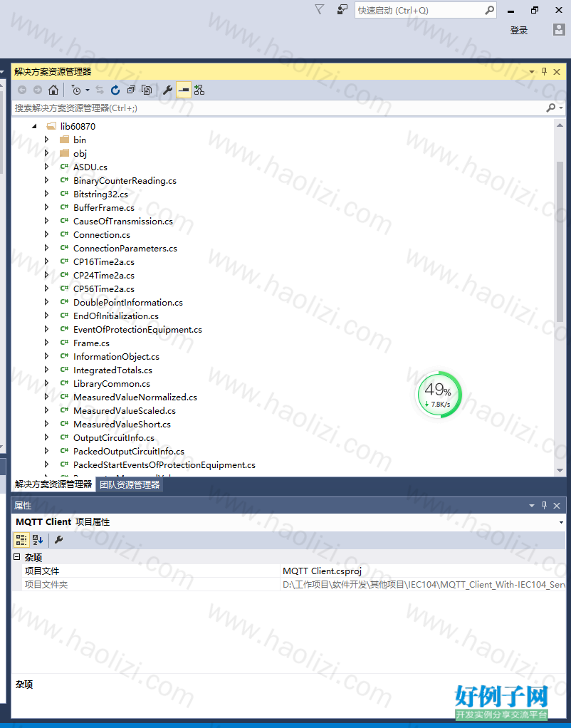This screenshot has height=728, width=571.
Task: Open dropdown arrow next to pending changes filter
Action: coord(88,90)
